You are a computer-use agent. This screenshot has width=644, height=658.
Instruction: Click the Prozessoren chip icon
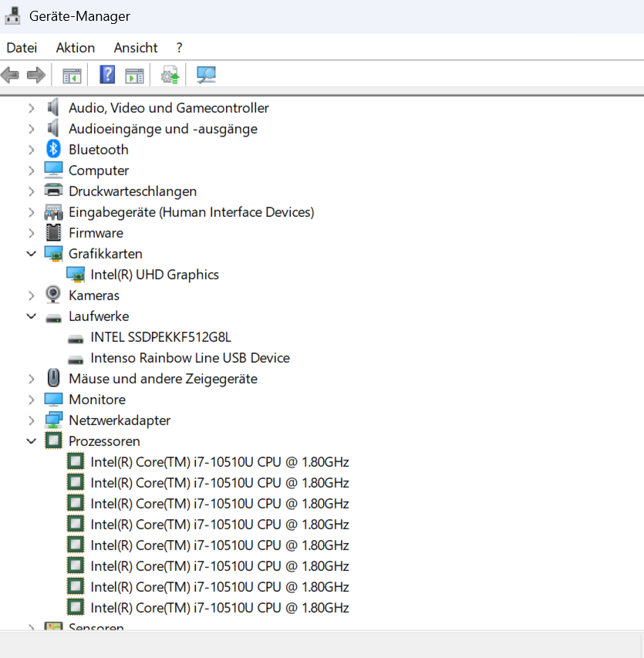pos(53,440)
